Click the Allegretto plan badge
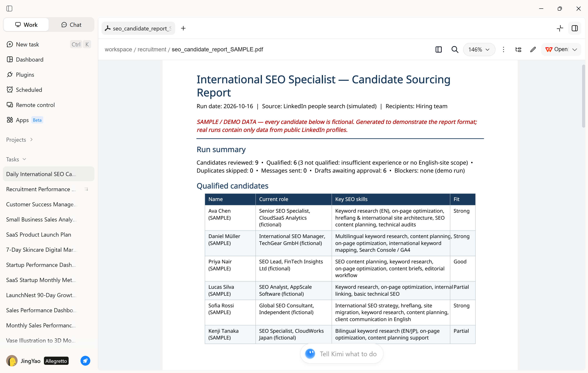The image size is (588, 373). [x=56, y=361]
